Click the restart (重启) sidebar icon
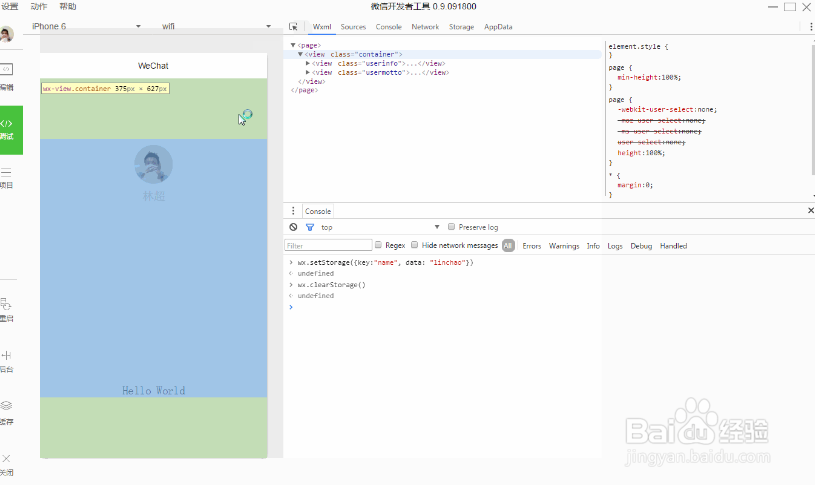This screenshot has width=815, height=485. 6,310
